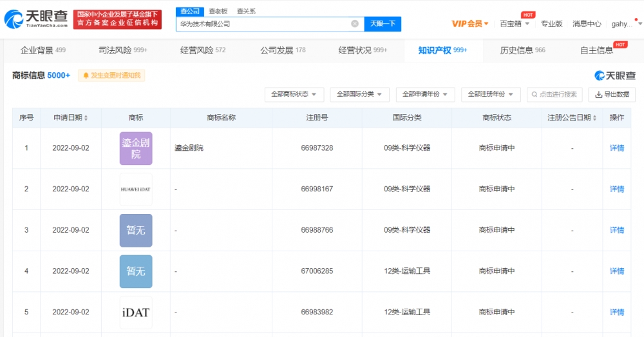Click the 鎏金剧院 trademark name text
This screenshot has width=644, height=337.
(189, 148)
